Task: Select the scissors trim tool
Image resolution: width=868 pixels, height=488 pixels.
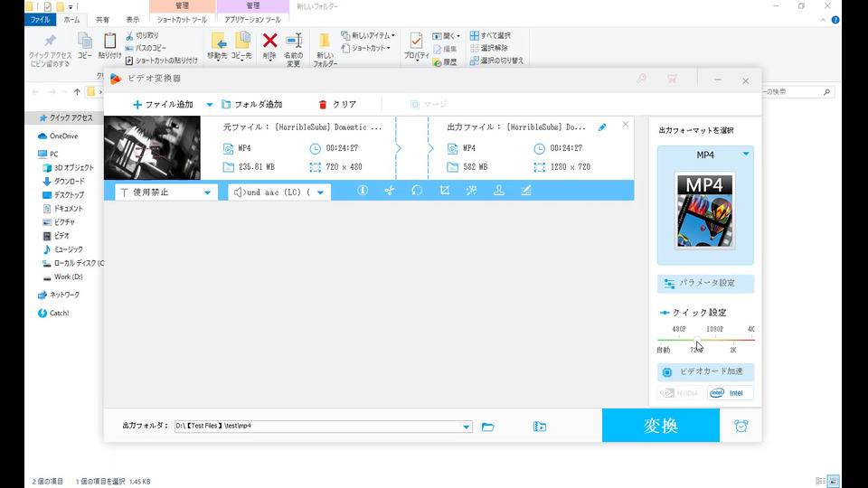Action: (390, 191)
